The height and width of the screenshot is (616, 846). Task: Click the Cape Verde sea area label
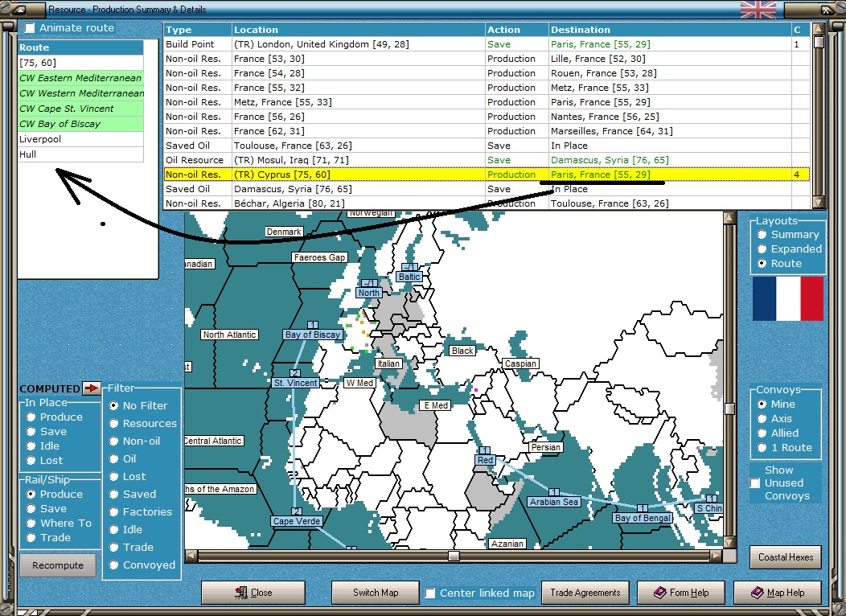[x=297, y=521]
